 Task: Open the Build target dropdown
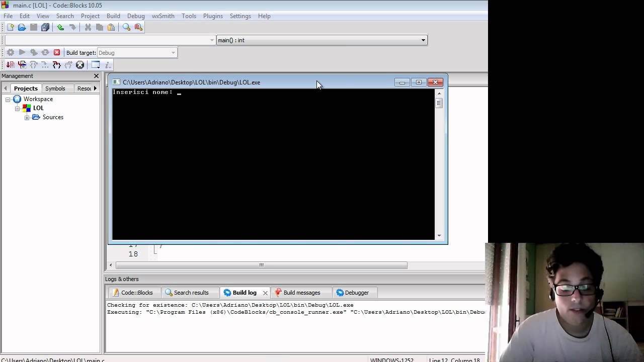click(137, 53)
